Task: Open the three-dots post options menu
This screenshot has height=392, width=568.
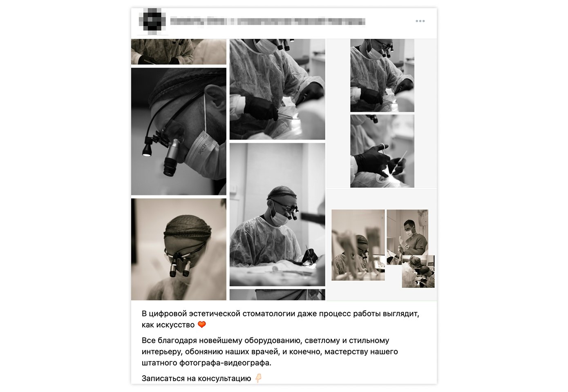Action: 420,21
